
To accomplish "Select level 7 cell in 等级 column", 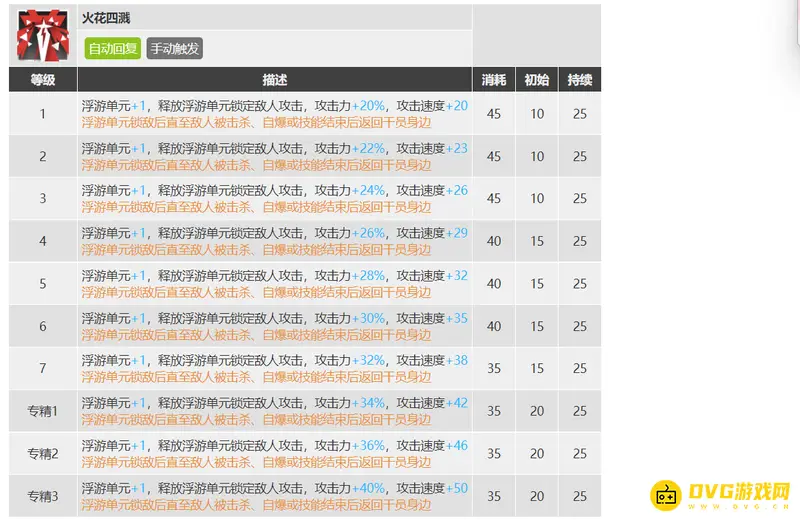I will 43,368.
